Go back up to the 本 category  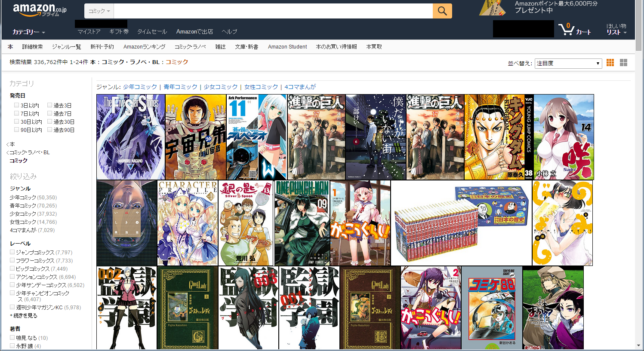click(12, 144)
